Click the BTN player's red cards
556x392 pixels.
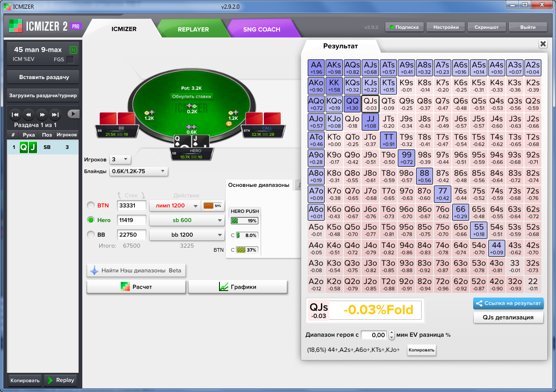click(x=264, y=118)
